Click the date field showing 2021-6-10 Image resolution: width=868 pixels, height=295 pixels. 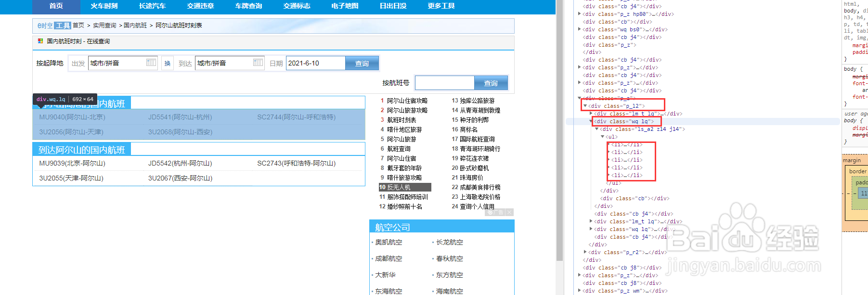315,63
